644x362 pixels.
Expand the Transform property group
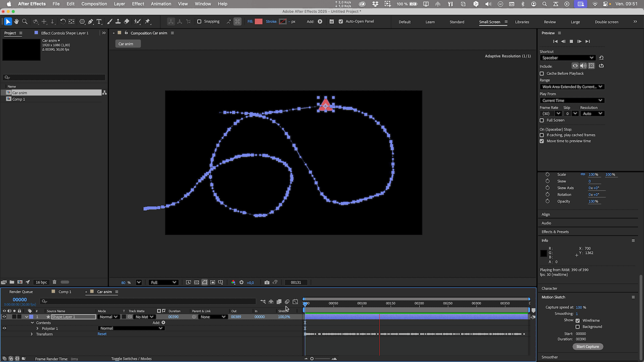click(x=32, y=334)
